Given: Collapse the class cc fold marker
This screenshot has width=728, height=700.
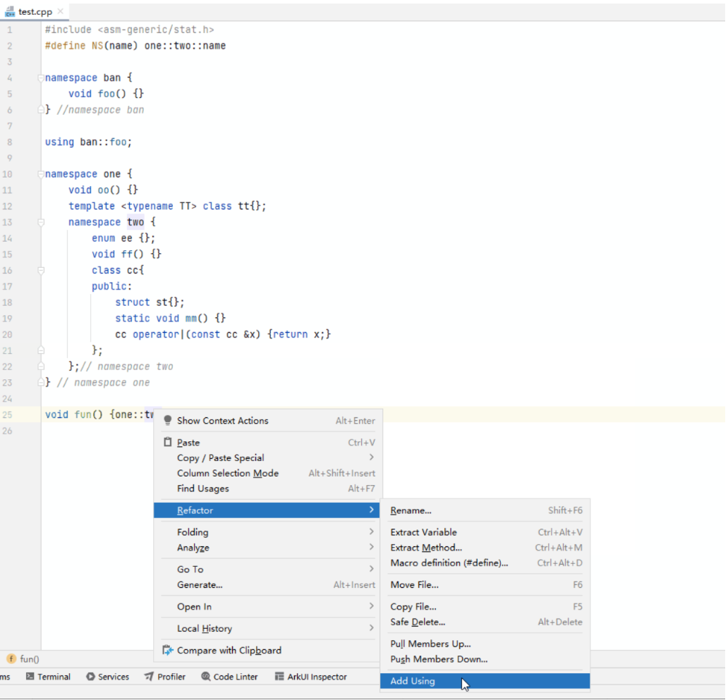Looking at the screenshot, I should click(x=41, y=271).
